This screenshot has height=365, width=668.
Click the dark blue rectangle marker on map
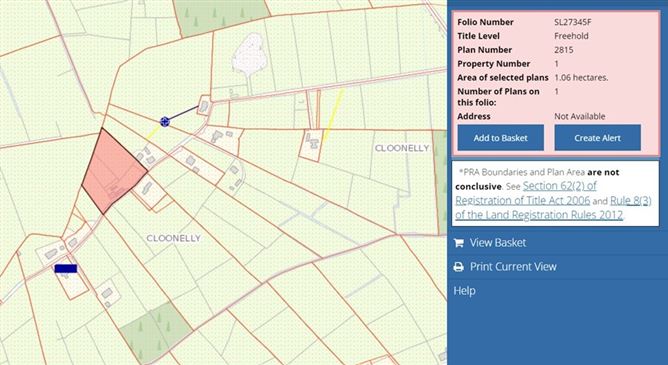click(x=66, y=268)
